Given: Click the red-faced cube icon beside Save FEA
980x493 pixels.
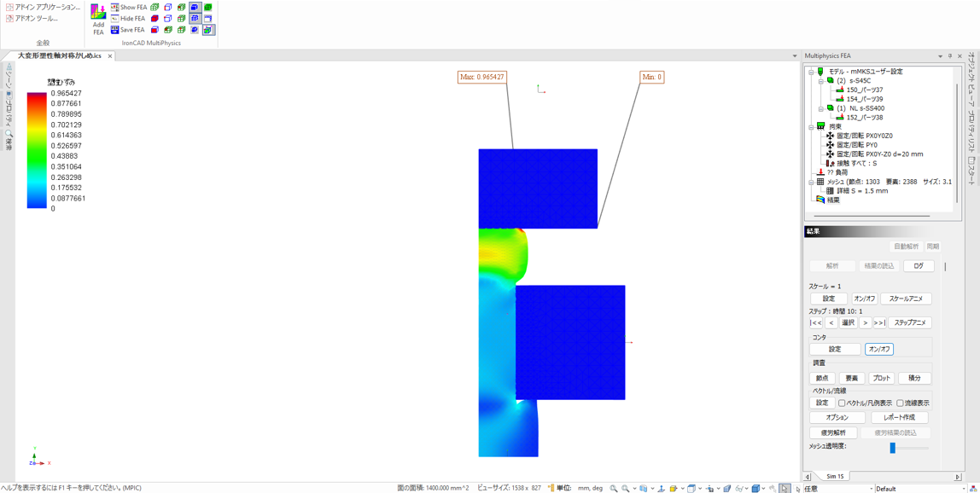Looking at the screenshot, I should pyautogui.click(x=155, y=29).
